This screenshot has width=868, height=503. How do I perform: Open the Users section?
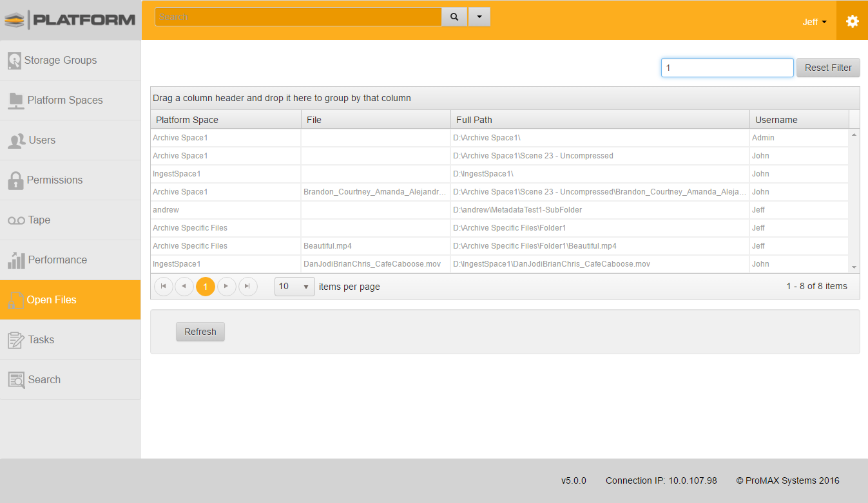coord(70,140)
